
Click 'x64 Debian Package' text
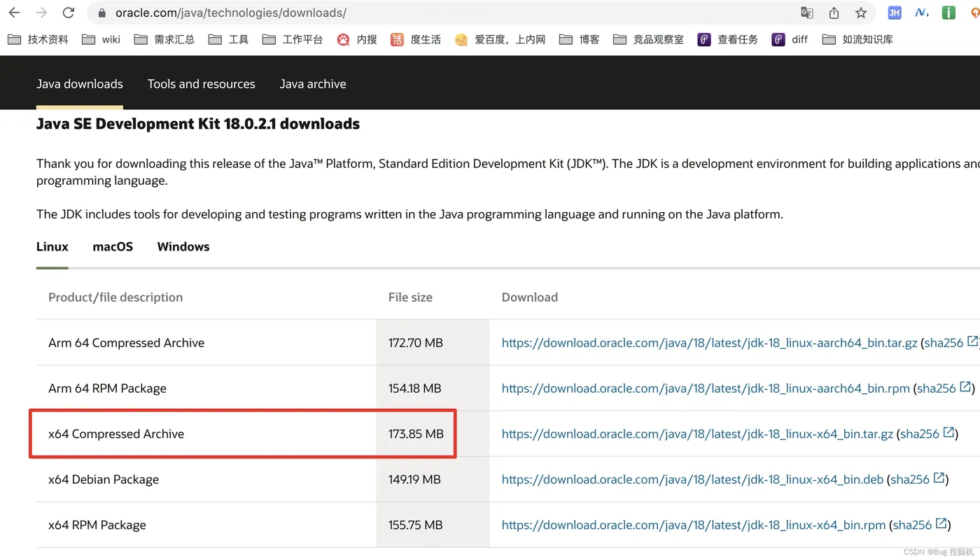click(x=104, y=479)
